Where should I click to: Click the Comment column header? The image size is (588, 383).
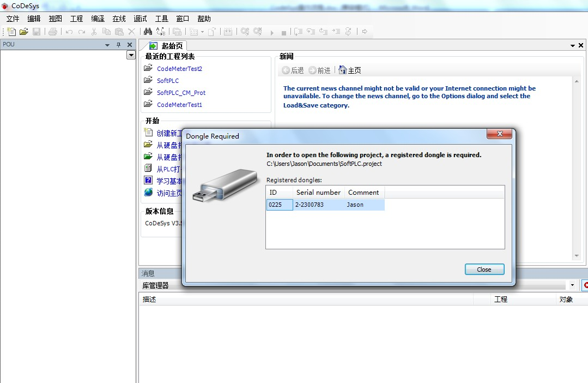pos(364,192)
